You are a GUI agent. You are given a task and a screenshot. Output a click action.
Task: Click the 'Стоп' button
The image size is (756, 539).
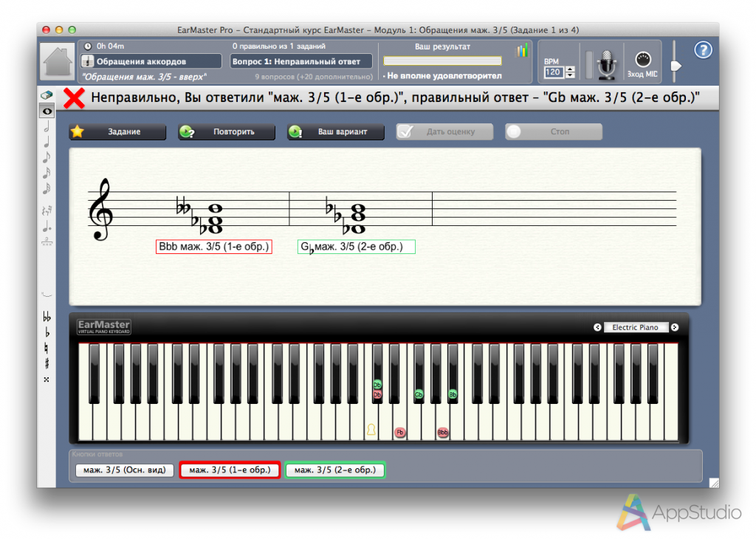[554, 131]
